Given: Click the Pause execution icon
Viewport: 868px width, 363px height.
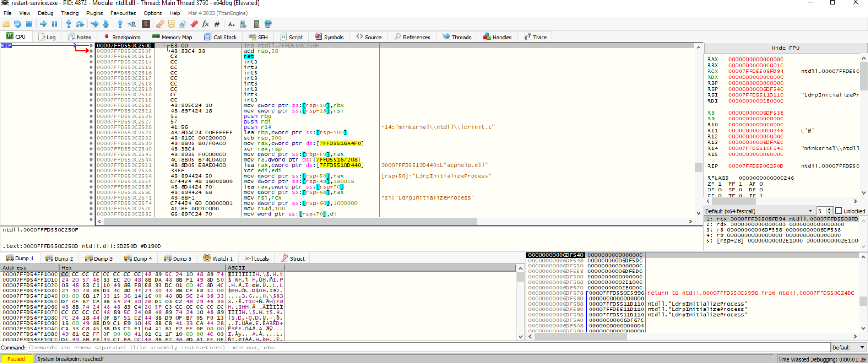Looking at the screenshot, I should click(55, 24).
